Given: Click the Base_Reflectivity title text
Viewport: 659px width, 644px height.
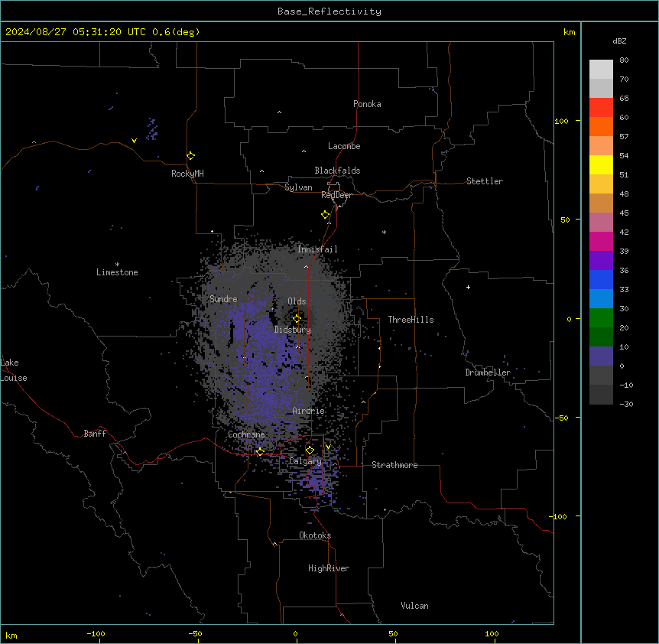Looking at the screenshot, I should click(329, 11).
